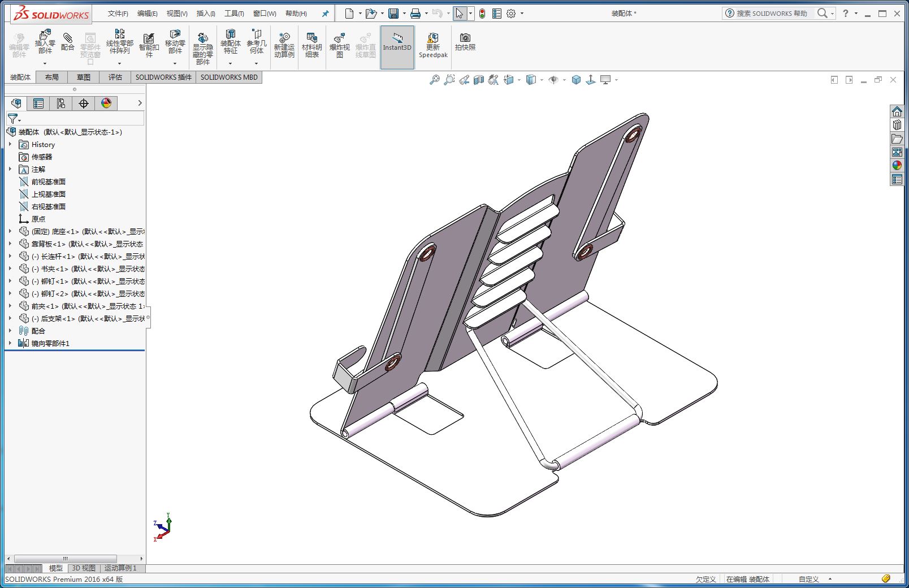Click Reference Geometry (参考几何体) icon

tap(256, 43)
